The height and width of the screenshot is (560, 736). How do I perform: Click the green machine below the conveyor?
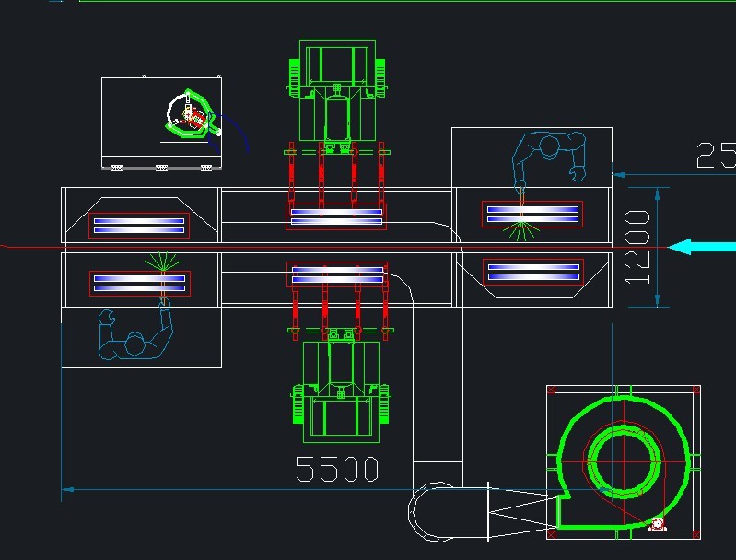(x=340, y=391)
